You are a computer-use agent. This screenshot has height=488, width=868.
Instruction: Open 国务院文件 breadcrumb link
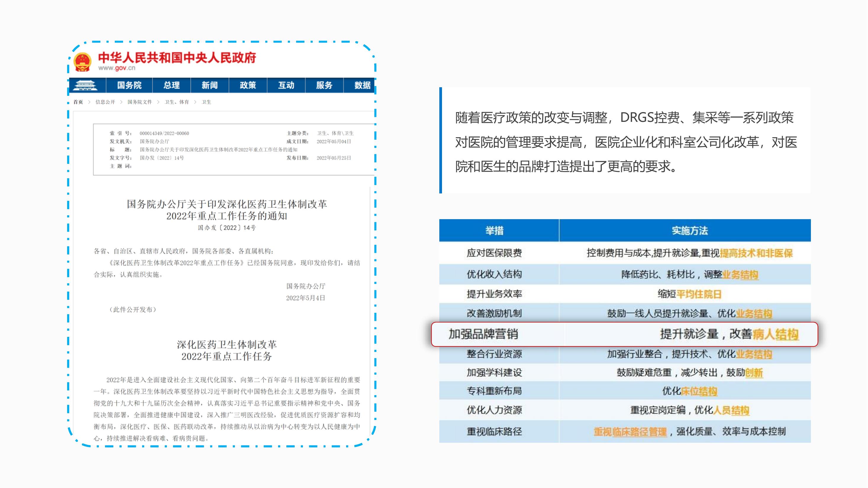coord(140,102)
